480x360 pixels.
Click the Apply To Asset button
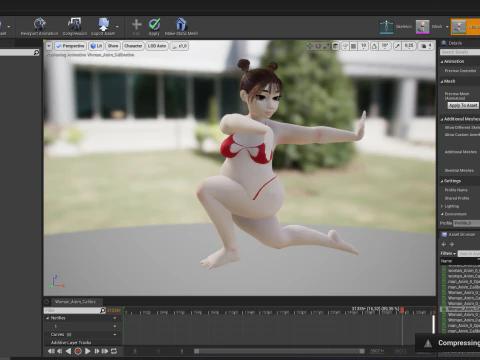tap(463, 105)
